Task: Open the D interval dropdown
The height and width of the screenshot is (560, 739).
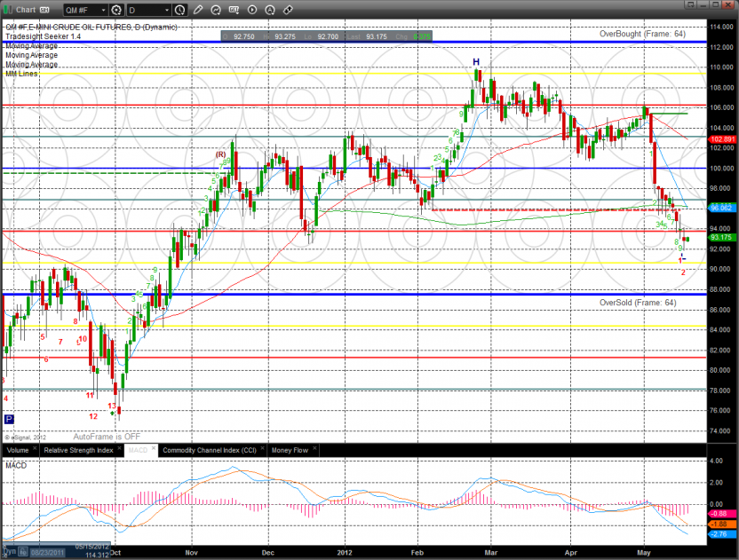Action: tap(147, 10)
